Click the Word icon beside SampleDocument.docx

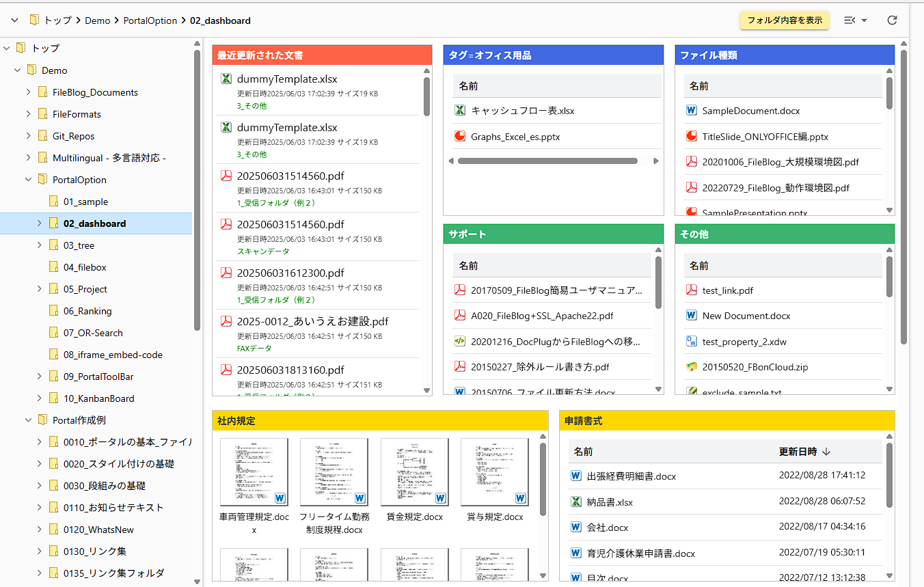691,110
